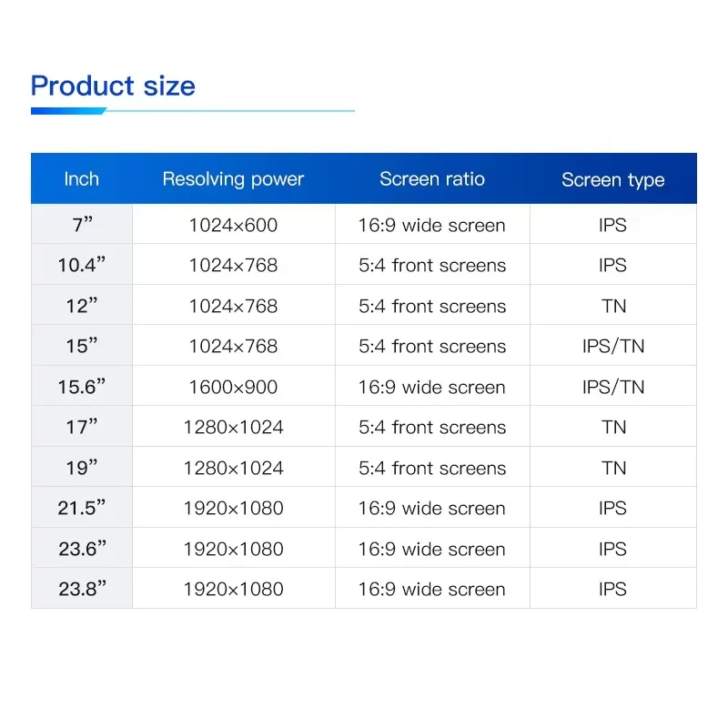
Task: Select the 16:9 wide screen cell for 7 inch
Action: [432, 224]
